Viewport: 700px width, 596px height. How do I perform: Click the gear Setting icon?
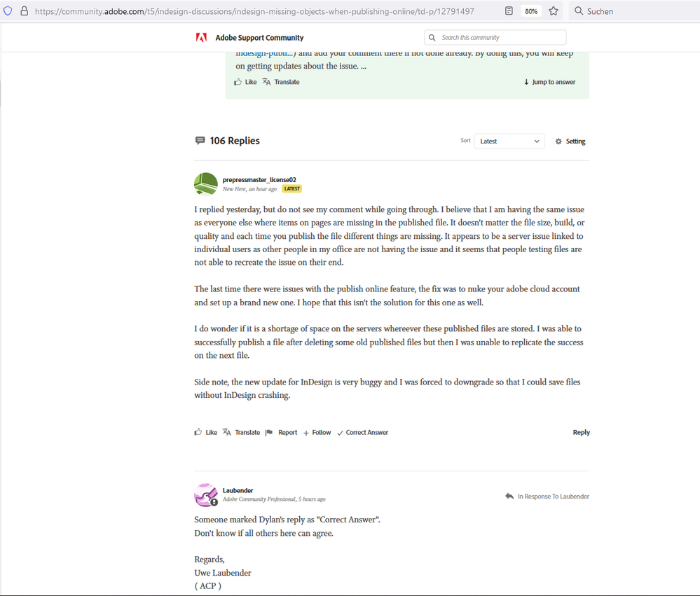[x=558, y=141]
